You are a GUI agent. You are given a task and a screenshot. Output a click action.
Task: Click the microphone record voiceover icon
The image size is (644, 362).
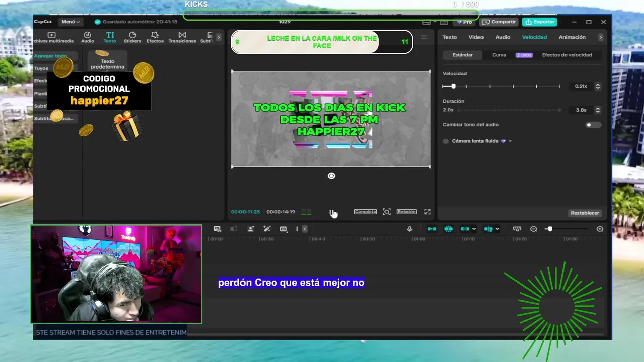[x=410, y=229]
